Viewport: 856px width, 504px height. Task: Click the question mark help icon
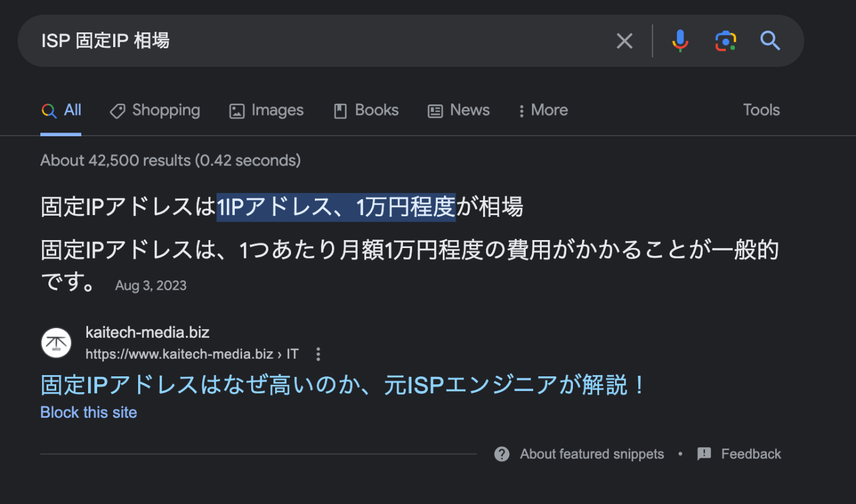click(x=502, y=454)
